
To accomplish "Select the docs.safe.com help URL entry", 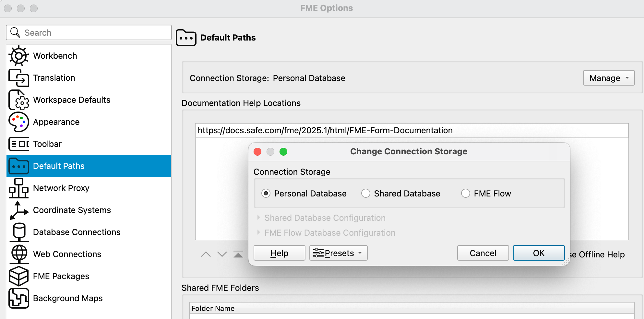I will pos(412,130).
